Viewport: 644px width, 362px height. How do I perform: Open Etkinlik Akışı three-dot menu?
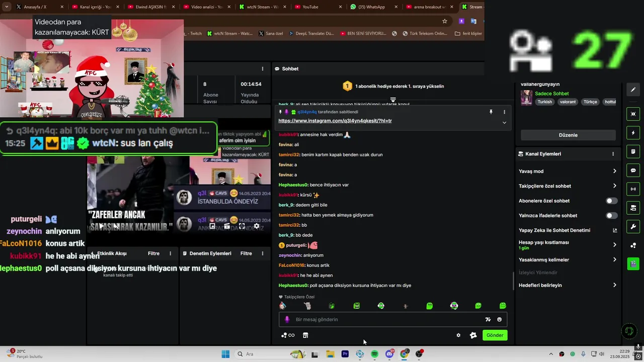pyautogui.click(x=170, y=253)
